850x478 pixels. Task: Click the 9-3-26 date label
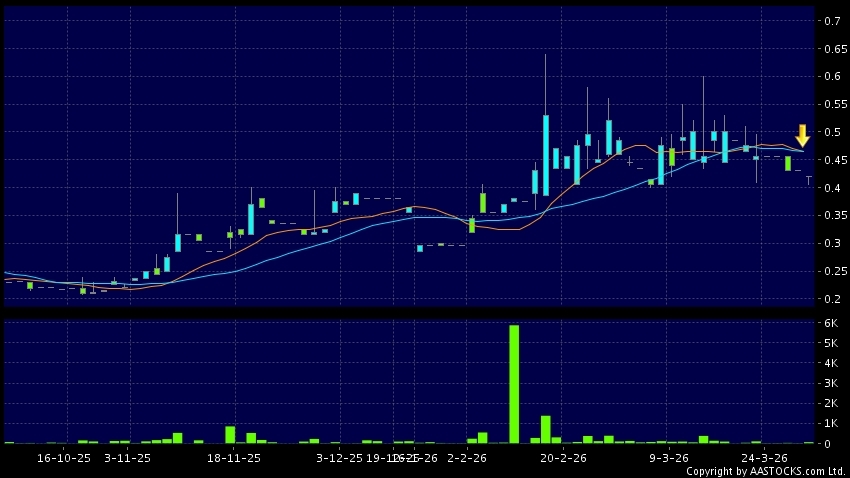[x=669, y=457]
